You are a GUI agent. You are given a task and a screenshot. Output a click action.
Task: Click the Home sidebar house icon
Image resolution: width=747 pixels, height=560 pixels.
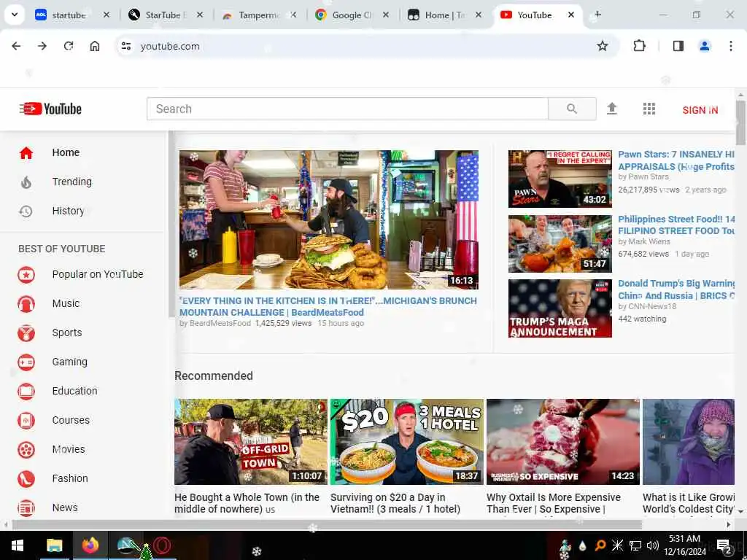pyautogui.click(x=26, y=153)
